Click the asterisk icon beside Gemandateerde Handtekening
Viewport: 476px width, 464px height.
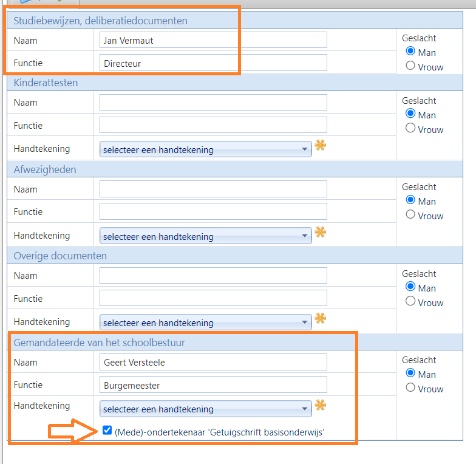tap(321, 404)
